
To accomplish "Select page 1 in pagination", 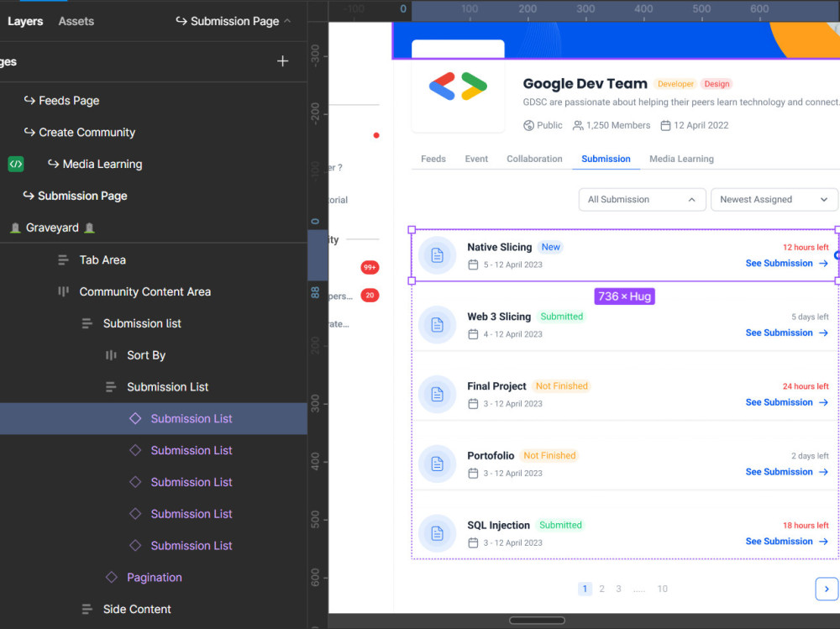I will point(585,589).
